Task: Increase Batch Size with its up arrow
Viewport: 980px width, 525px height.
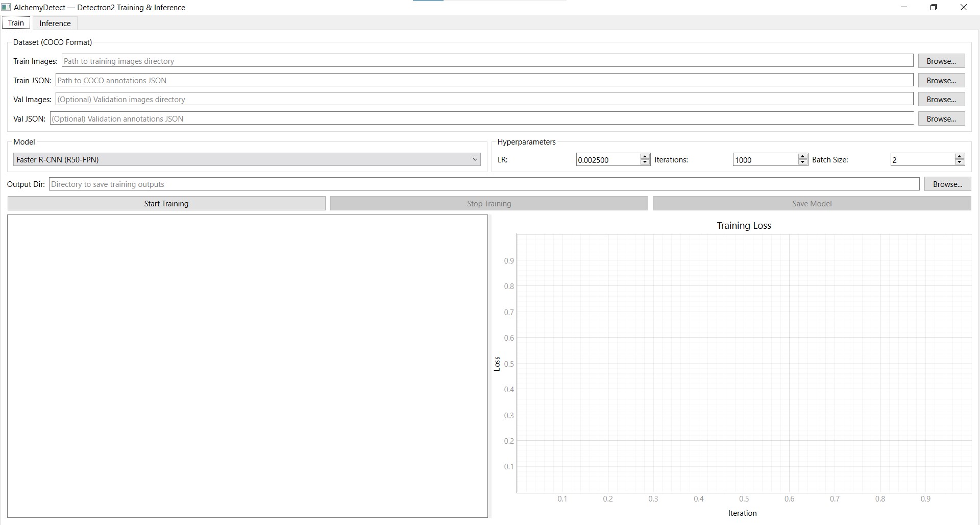Action: 959,156
